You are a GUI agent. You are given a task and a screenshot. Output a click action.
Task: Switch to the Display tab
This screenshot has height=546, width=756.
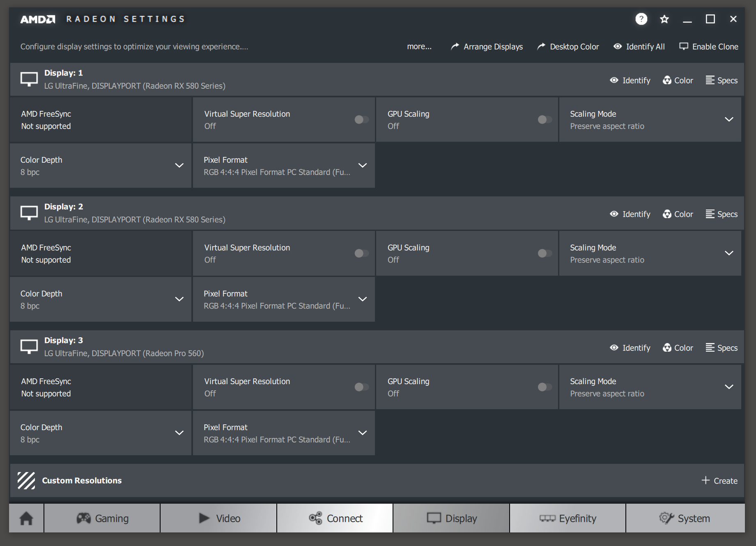[451, 518]
